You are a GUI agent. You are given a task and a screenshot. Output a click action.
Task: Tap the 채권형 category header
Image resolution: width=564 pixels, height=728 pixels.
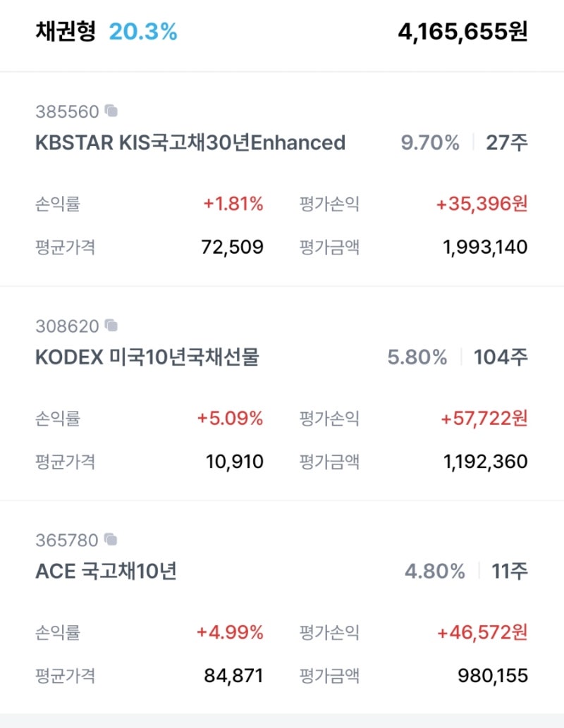pos(66,32)
